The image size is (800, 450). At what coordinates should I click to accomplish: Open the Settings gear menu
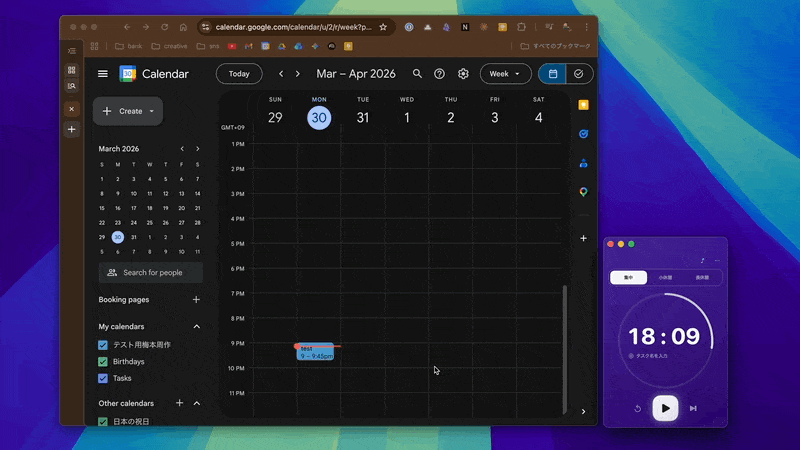[463, 74]
